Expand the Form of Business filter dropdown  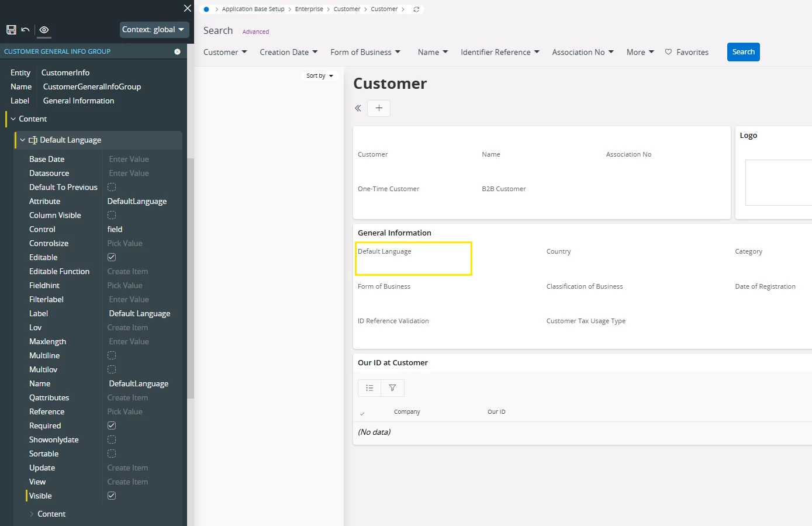pyautogui.click(x=365, y=52)
